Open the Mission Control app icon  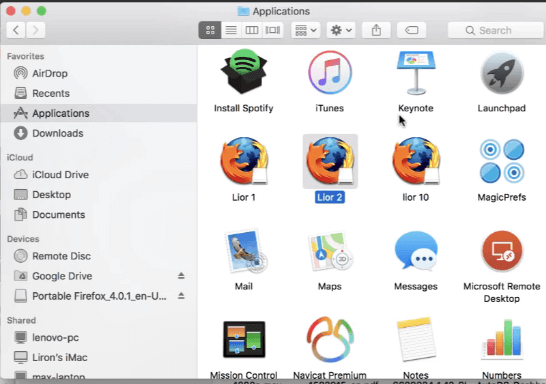(244, 339)
